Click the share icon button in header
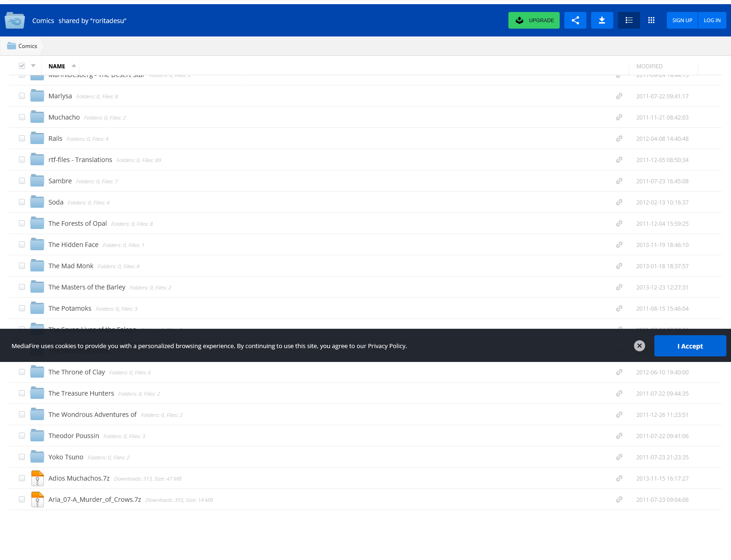Screen dimensions: 731x560 [x=575, y=20]
